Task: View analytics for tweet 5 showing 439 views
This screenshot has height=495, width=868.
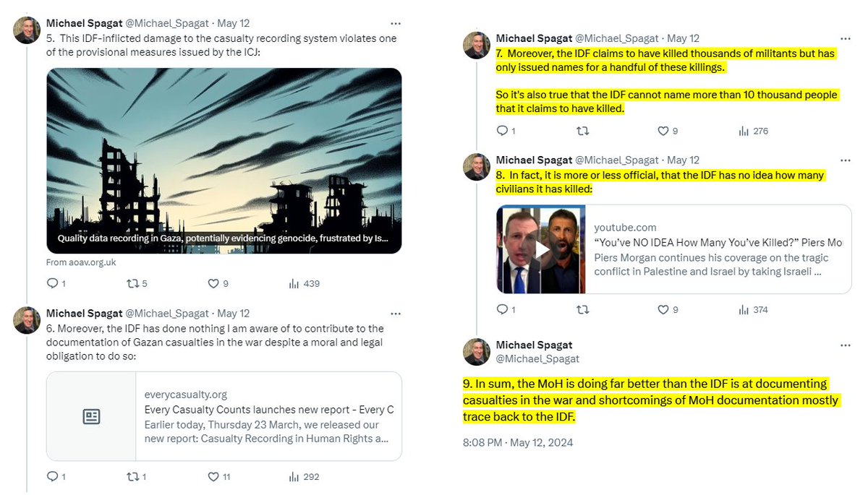Action: 294,283
